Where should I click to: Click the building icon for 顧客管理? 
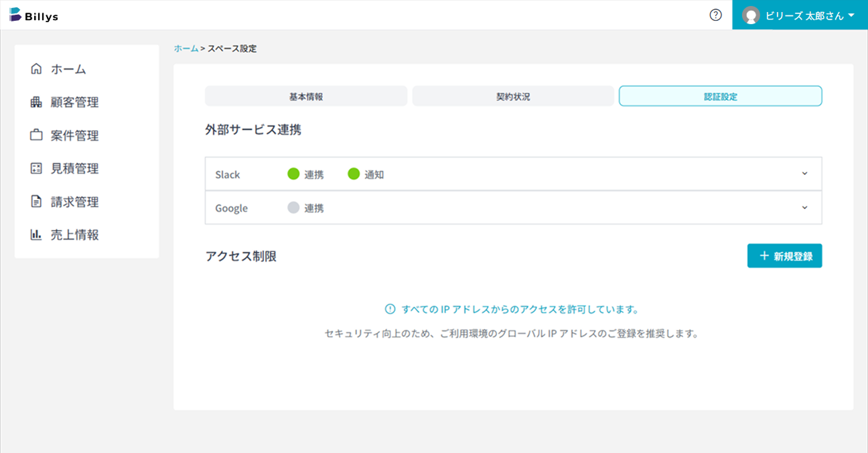(x=36, y=102)
